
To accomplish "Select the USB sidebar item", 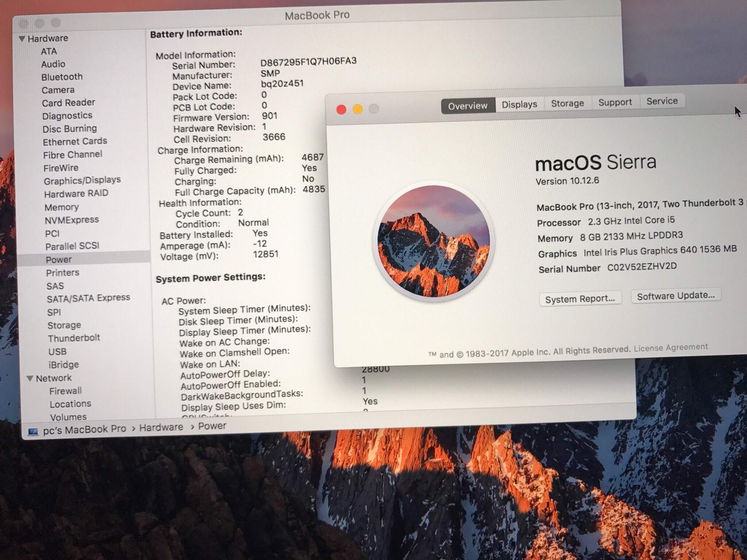I will [57, 351].
